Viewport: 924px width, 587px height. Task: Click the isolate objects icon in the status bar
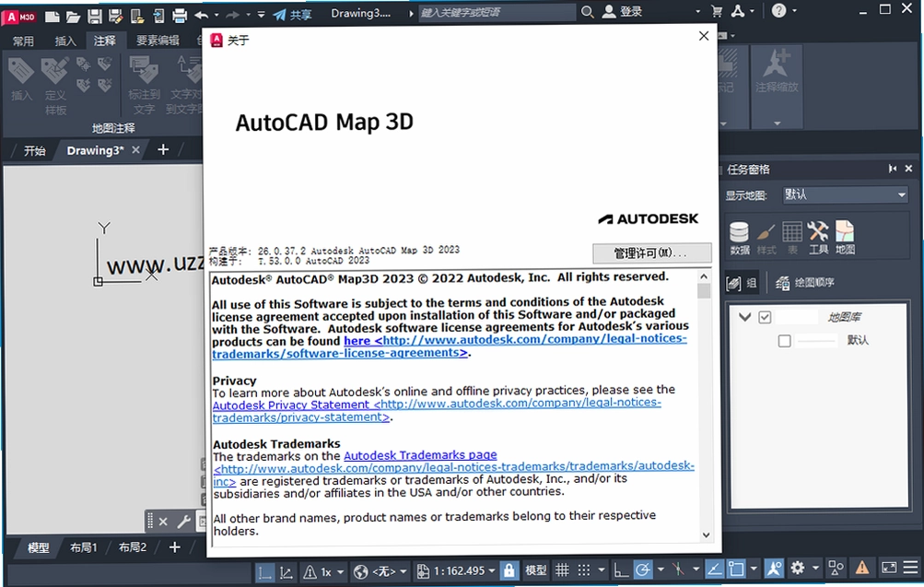(x=836, y=569)
